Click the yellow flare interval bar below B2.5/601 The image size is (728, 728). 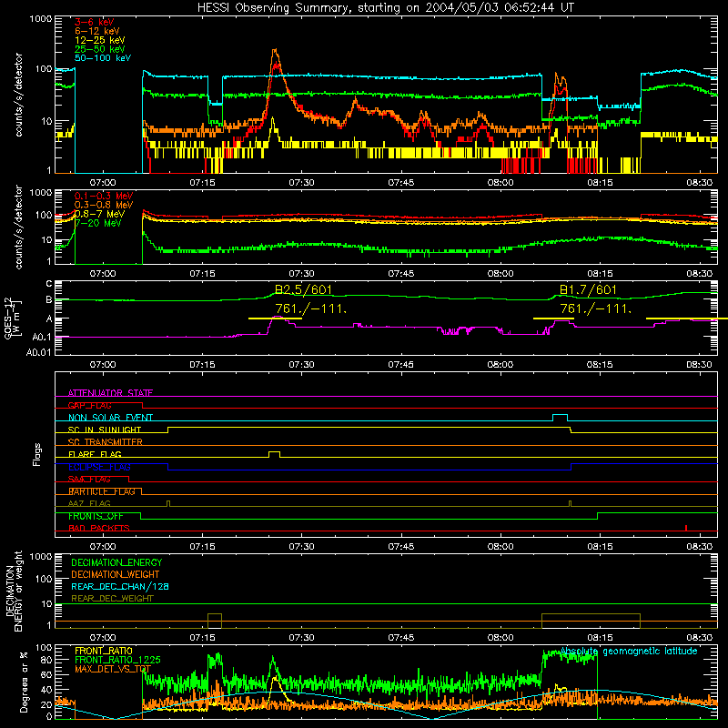(276, 318)
